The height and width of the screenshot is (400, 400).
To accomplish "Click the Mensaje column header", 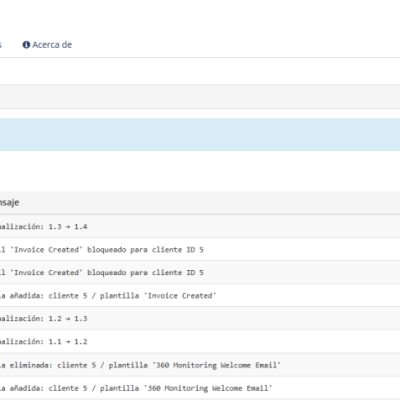I will click(9, 202).
